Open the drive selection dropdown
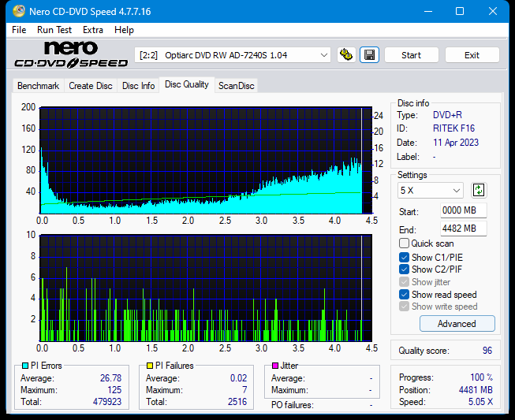This screenshot has height=420, width=515. pos(233,55)
